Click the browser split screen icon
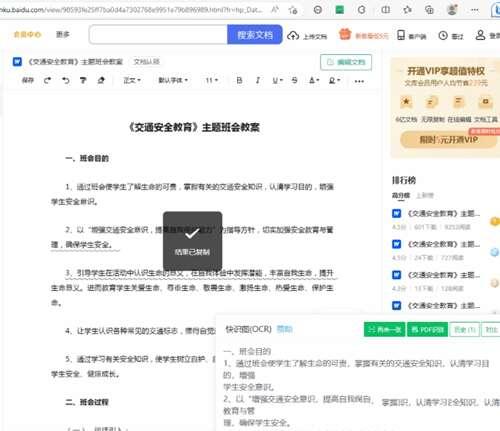 coord(385,10)
